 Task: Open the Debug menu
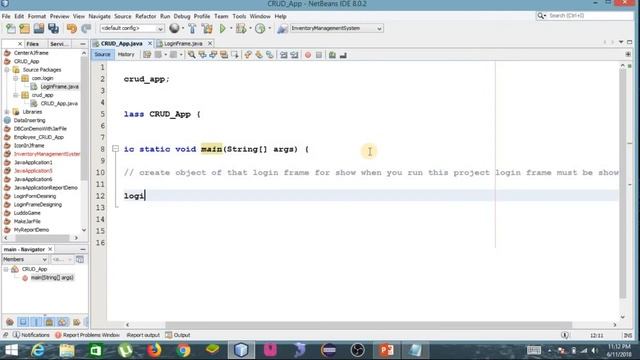pyautogui.click(x=182, y=16)
